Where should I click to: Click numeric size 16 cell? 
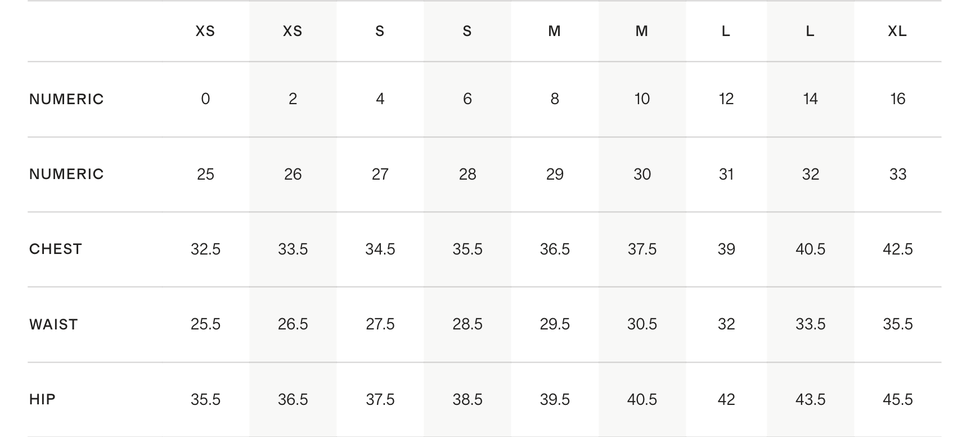[897, 99]
